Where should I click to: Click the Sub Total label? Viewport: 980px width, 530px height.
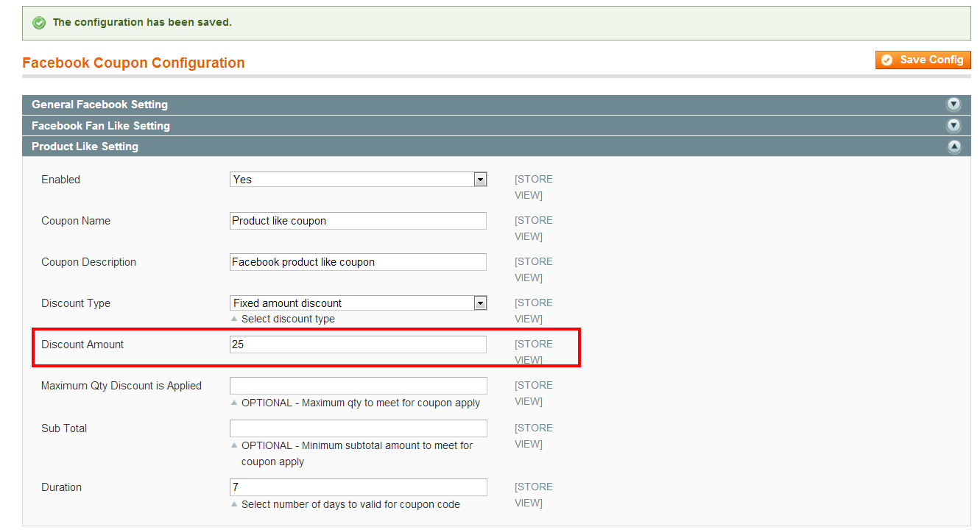(64, 428)
